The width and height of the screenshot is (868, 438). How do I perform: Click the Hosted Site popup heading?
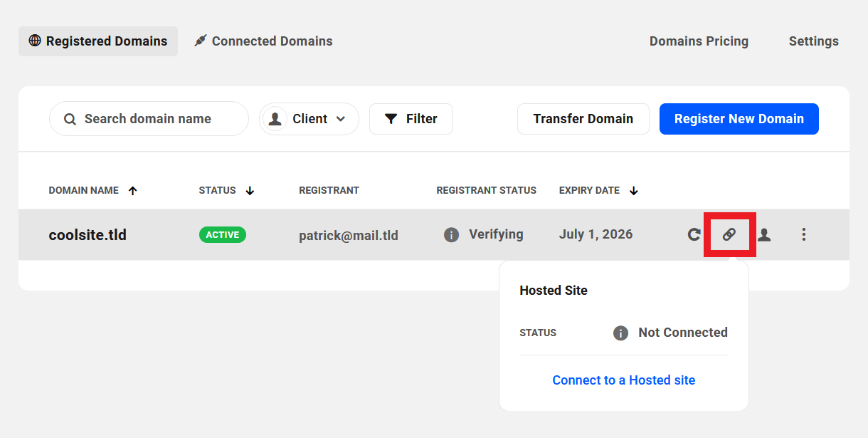[554, 291]
